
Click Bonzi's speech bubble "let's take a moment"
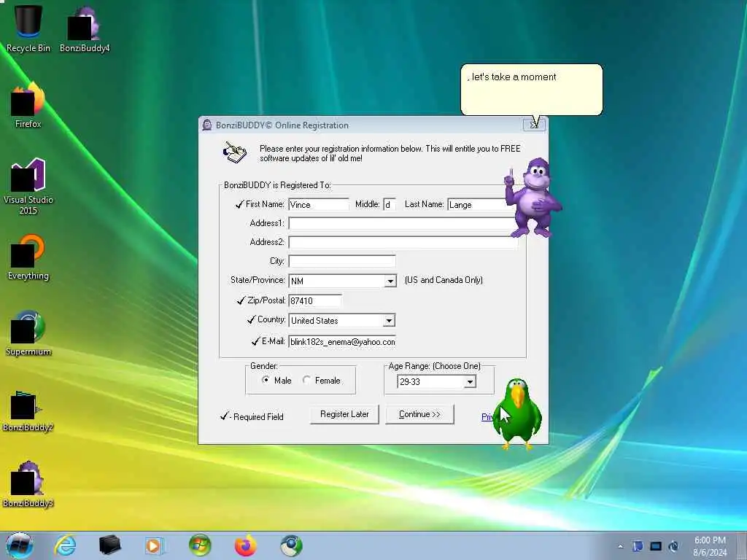532,90
